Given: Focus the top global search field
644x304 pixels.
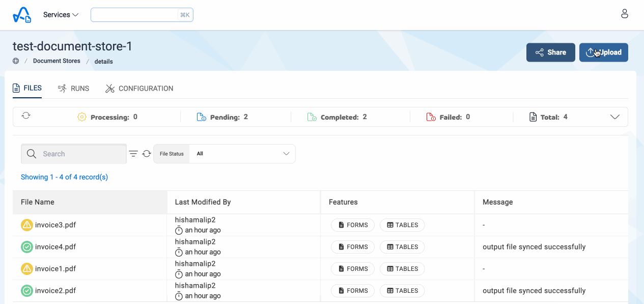Looking at the screenshot, I should coord(142,15).
